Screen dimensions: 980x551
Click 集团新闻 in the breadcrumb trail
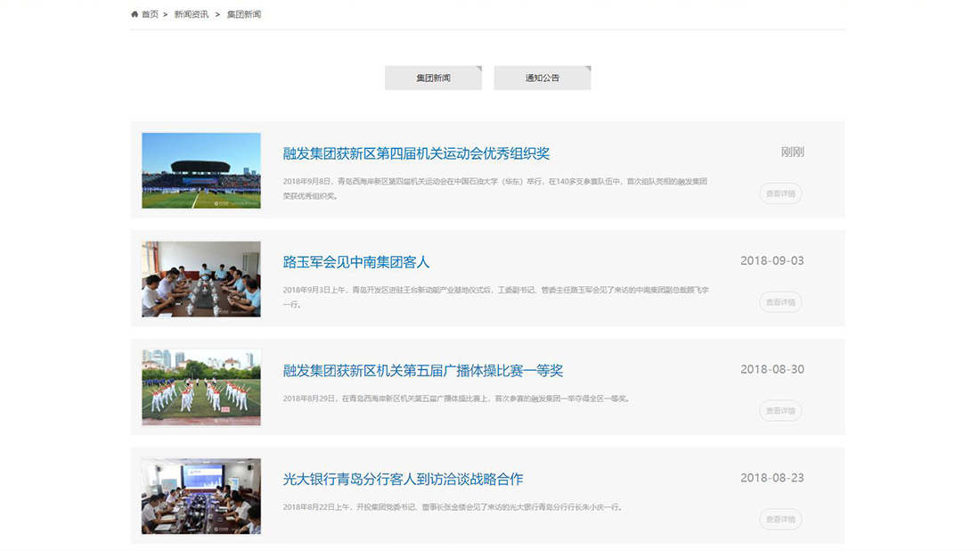243,14
